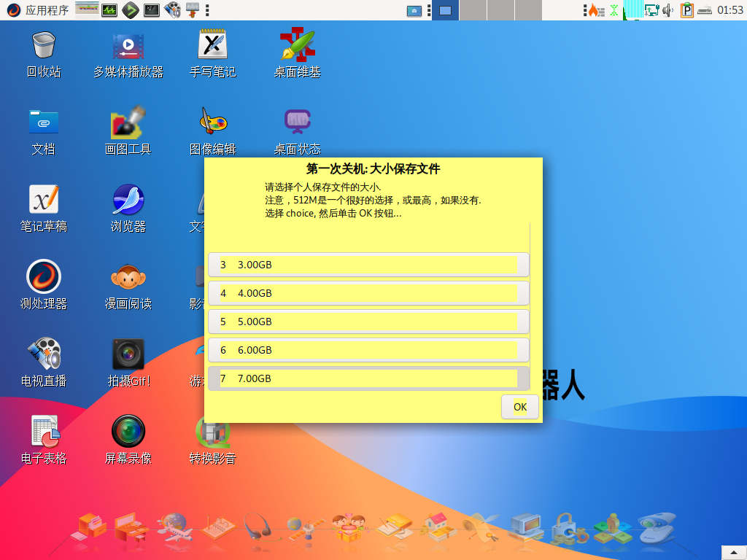Select the 6.00GB save file size

pyautogui.click(x=368, y=350)
